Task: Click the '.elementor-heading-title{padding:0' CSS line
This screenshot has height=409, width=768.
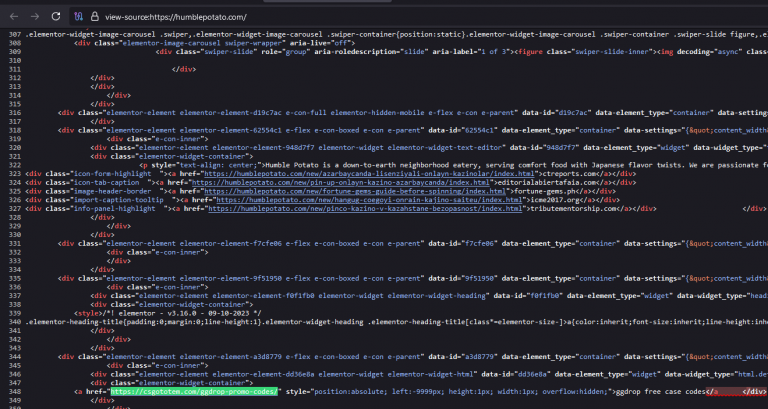Action: point(397,322)
